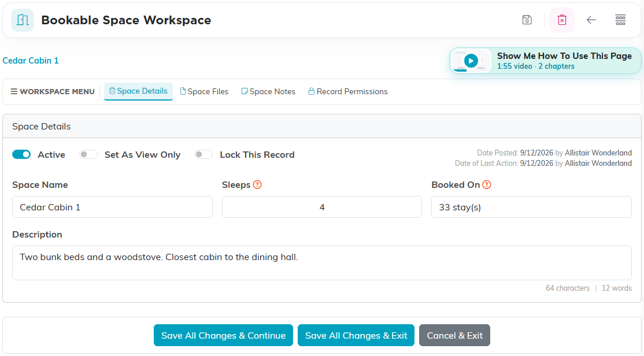This screenshot has height=356, width=644.
Task: Click the Space Name input field
Action: [112, 207]
